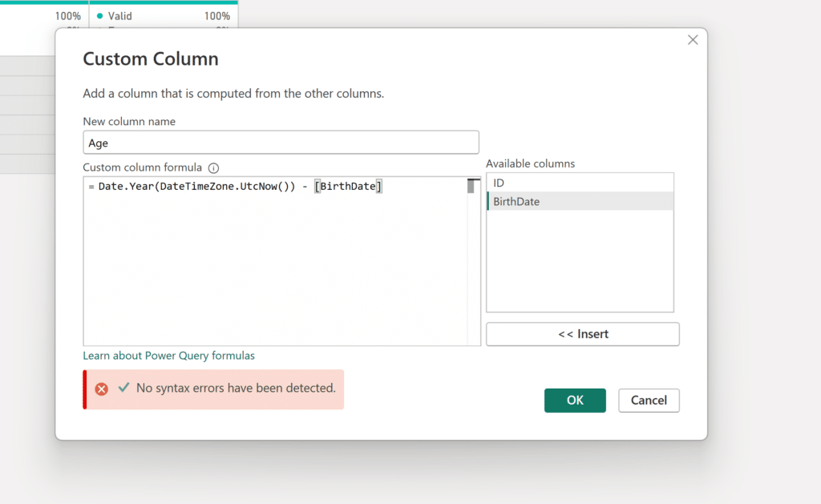Focus the New column name field
This screenshot has height=504, width=821.
pos(281,143)
